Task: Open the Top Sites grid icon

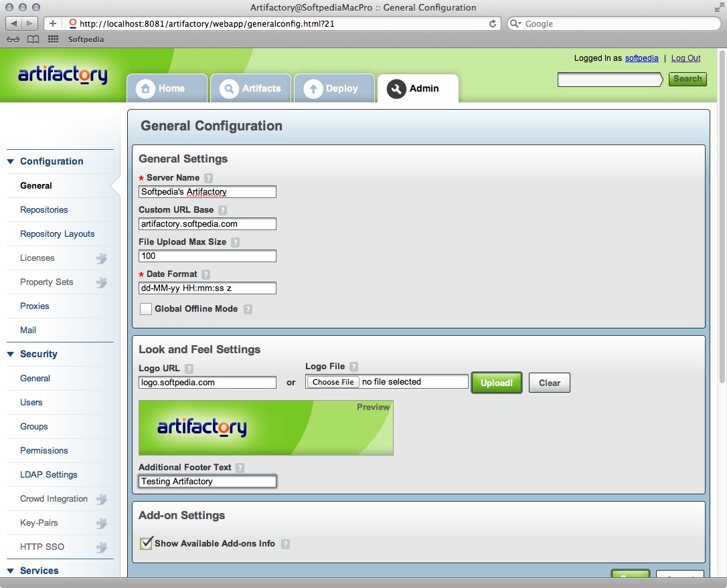Action: (x=53, y=39)
